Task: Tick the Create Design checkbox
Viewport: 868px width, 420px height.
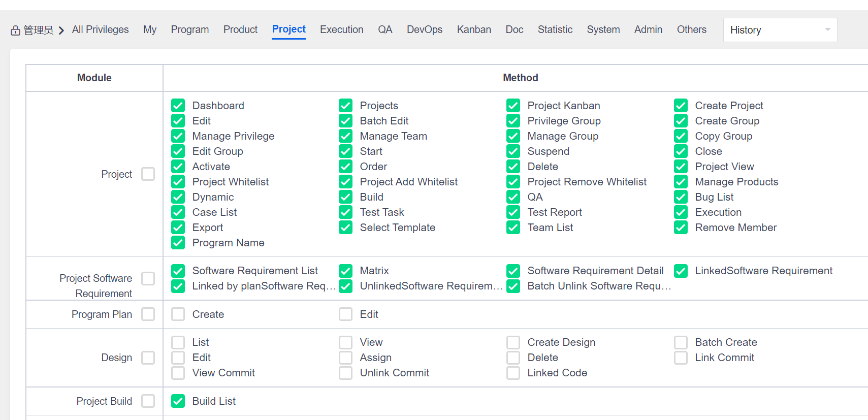Action: pos(513,342)
